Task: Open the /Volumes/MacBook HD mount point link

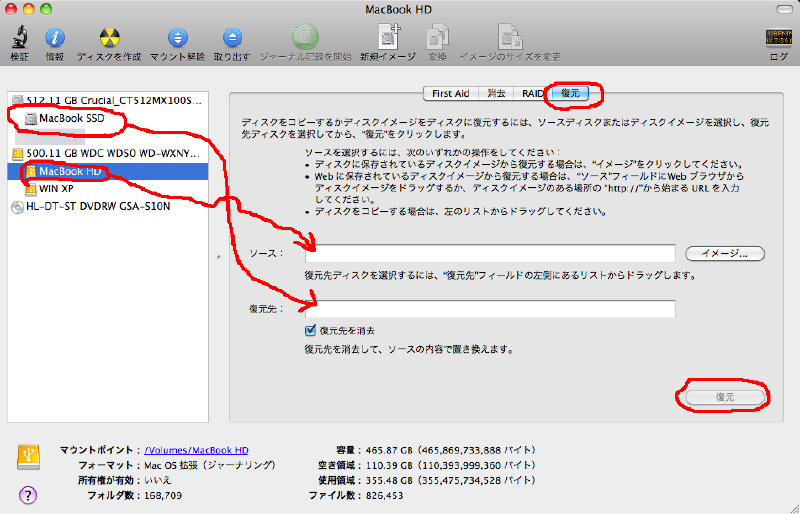Action: pos(196,450)
